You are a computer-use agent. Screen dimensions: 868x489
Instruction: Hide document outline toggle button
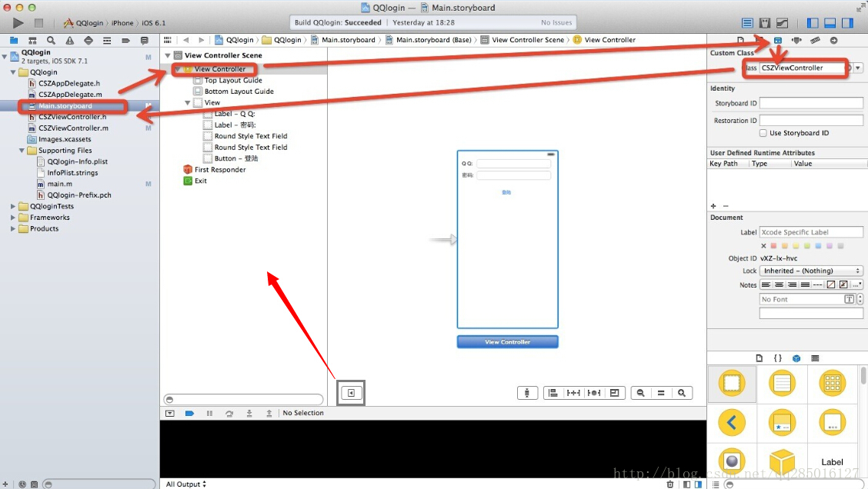point(351,393)
